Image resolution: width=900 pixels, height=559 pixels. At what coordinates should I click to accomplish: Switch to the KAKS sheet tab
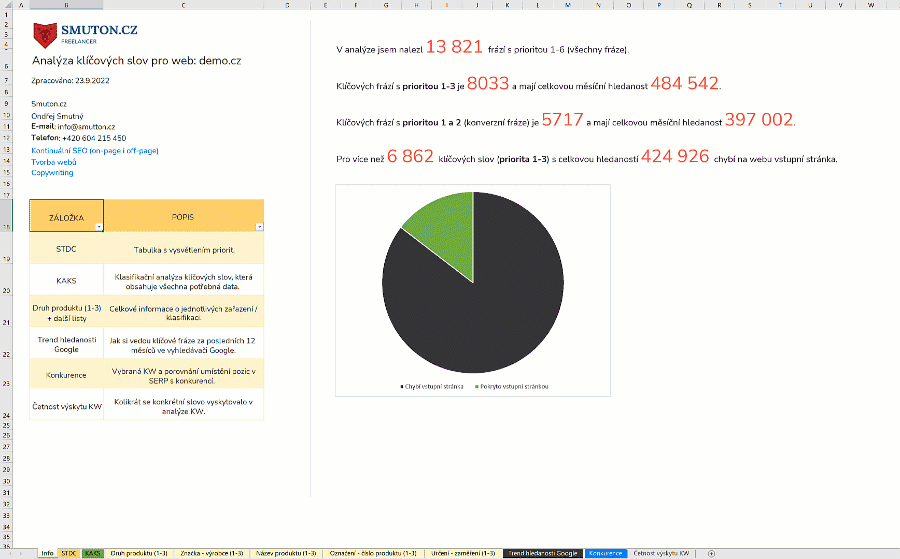92,553
